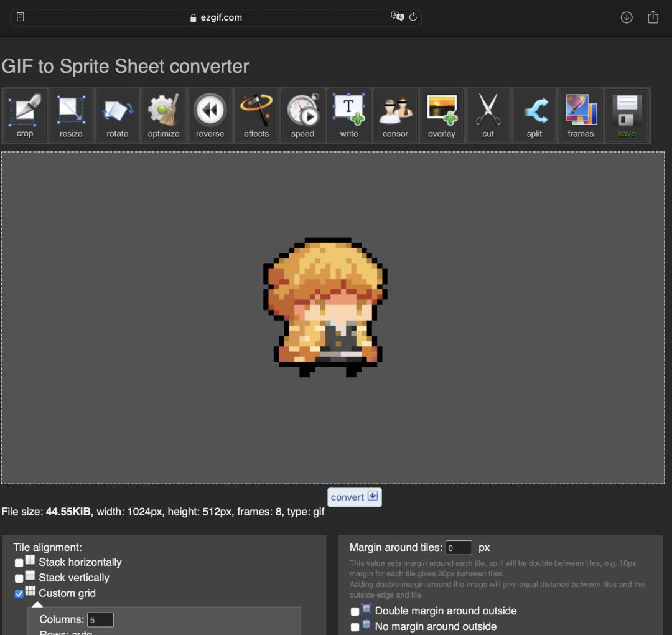
Task: Open the resize tool
Action: (x=71, y=115)
